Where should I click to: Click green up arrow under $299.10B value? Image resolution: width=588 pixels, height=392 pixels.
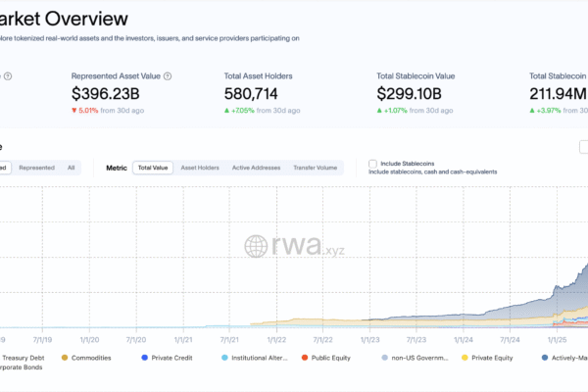point(381,112)
